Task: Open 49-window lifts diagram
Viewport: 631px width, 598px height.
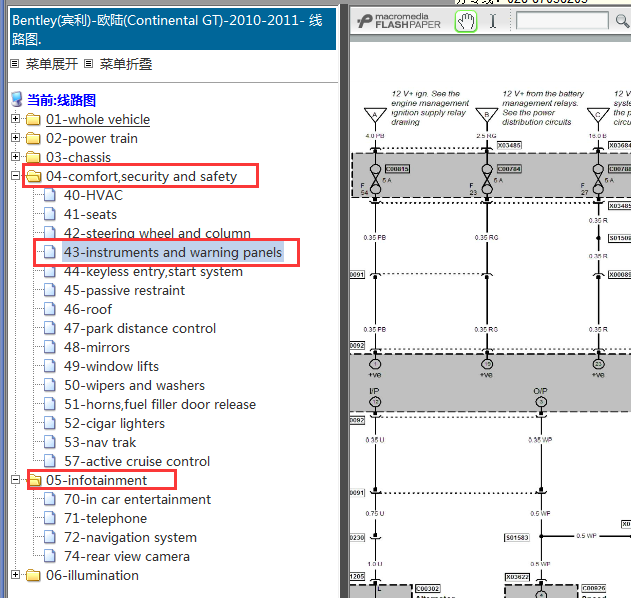Action: tap(111, 367)
